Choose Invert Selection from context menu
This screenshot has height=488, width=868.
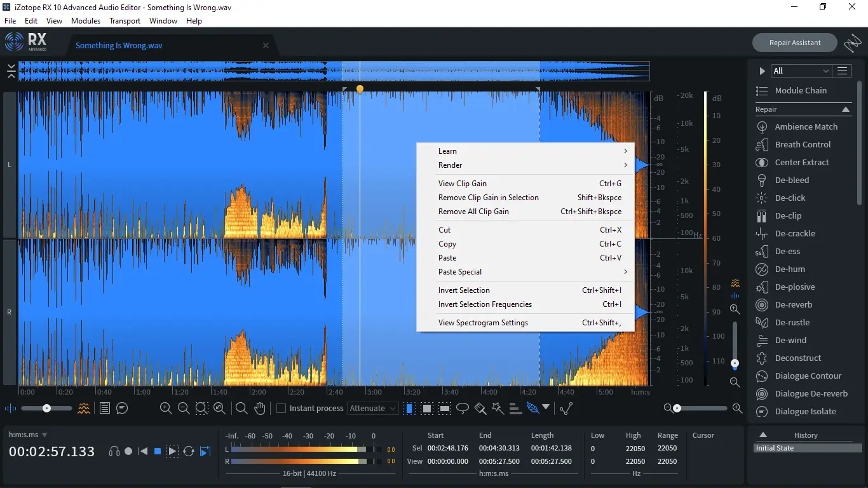[464, 290]
